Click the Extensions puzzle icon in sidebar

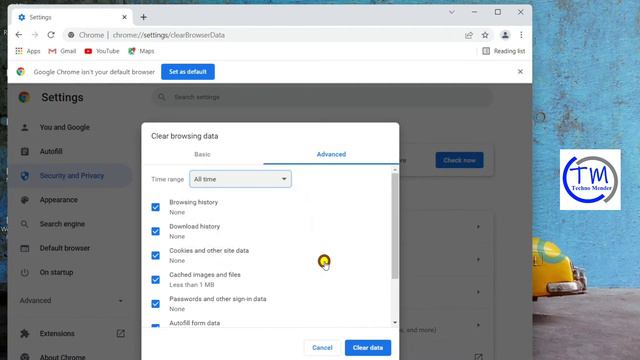coord(24,333)
